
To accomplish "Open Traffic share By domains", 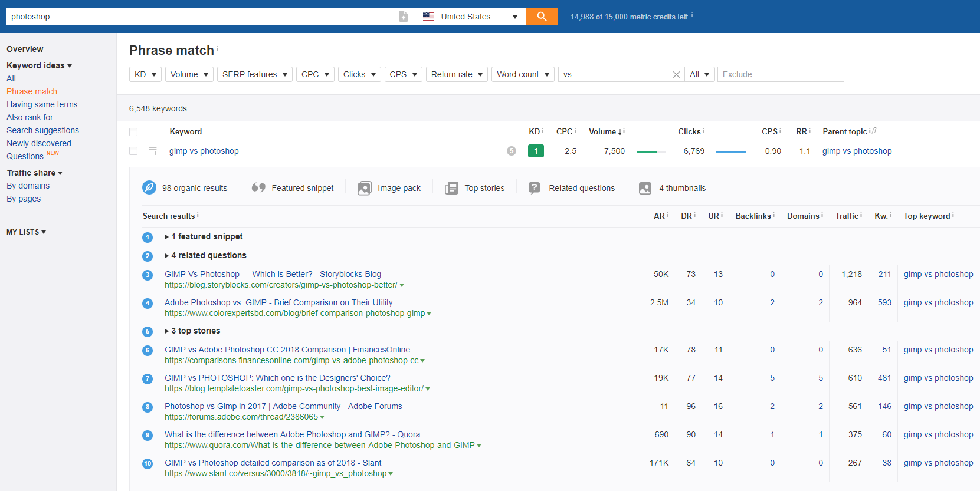I will pyautogui.click(x=28, y=186).
